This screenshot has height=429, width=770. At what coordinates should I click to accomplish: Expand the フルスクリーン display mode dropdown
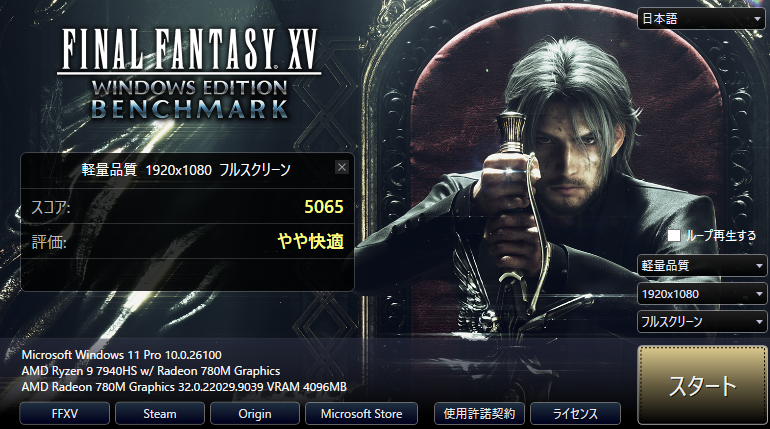(x=702, y=322)
